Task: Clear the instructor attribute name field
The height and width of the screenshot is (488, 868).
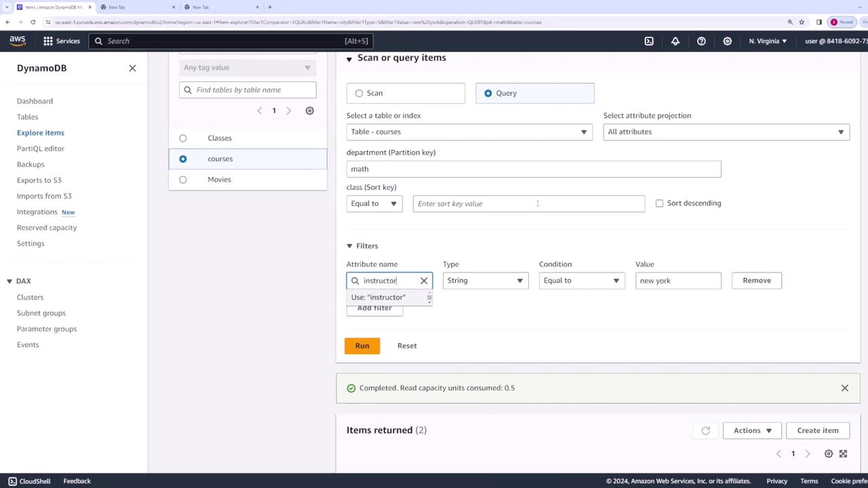Action: click(x=424, y=281)
